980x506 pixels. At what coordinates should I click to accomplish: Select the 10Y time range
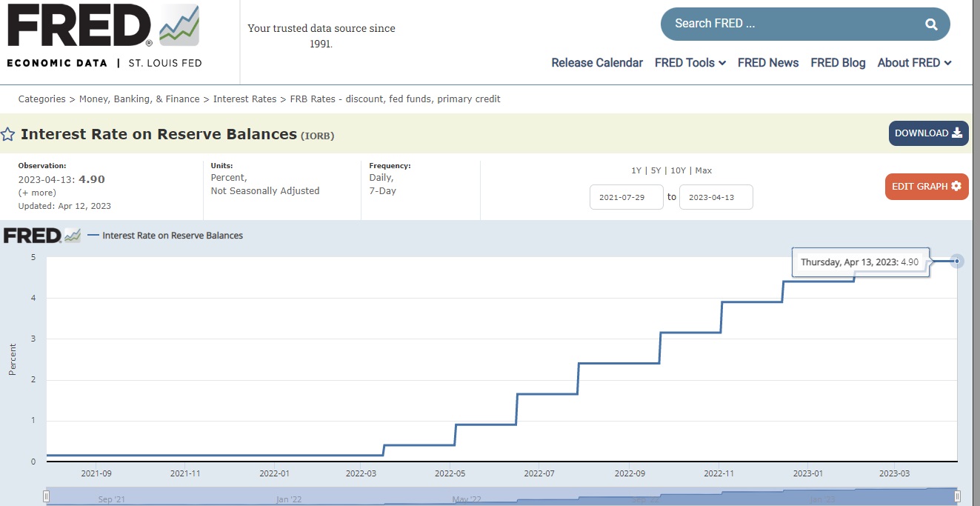pyautogui.click(x=678, y=170)
